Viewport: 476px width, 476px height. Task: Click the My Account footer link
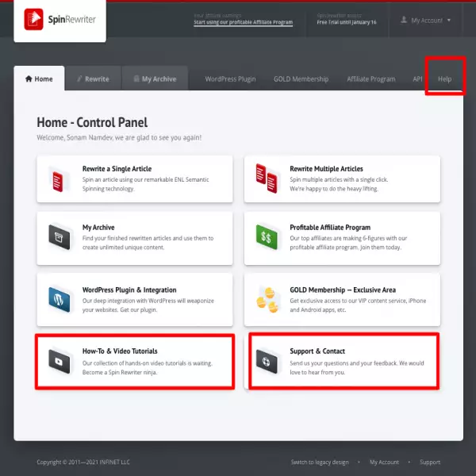click(x=384, y=462)
